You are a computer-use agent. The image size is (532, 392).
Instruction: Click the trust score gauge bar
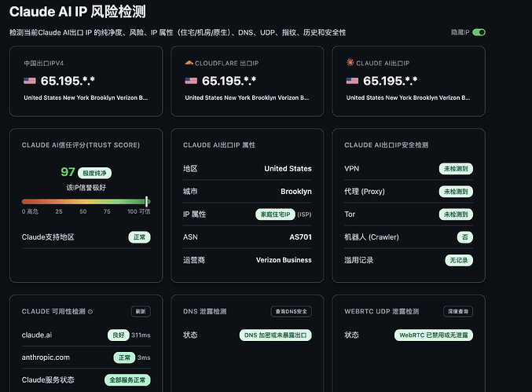pos(86,201)
